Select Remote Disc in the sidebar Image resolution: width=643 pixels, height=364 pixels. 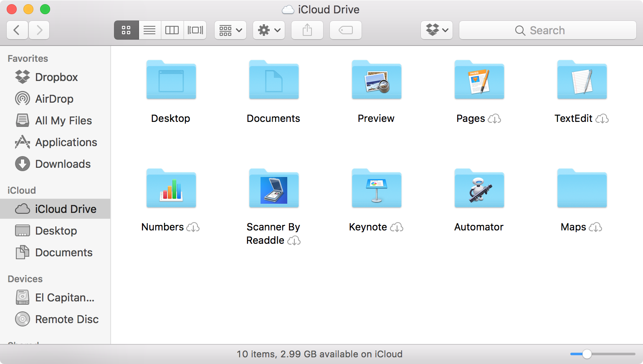[55, 319]
